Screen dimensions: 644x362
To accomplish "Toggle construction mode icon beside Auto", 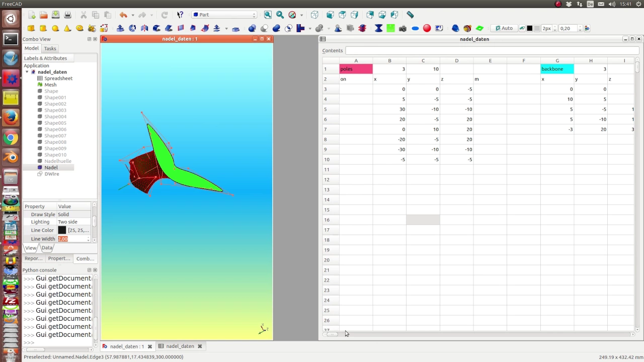I will click(522, 29).
